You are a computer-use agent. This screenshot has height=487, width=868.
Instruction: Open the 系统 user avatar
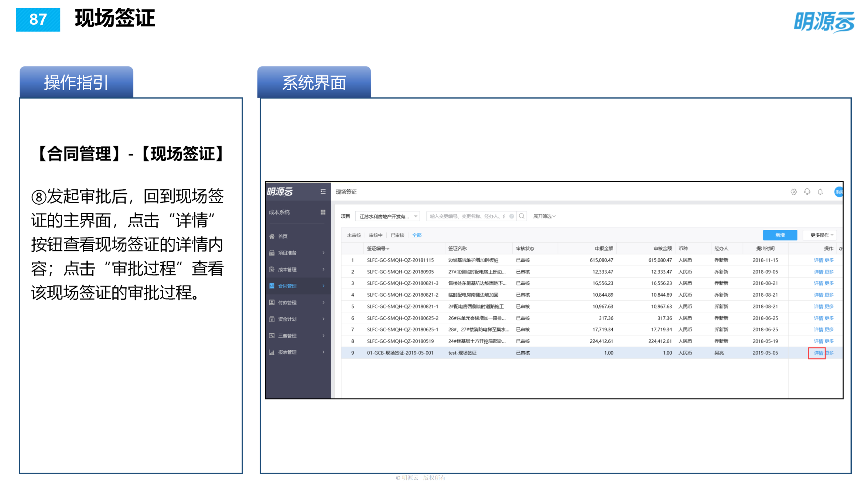tap(838, 192)
